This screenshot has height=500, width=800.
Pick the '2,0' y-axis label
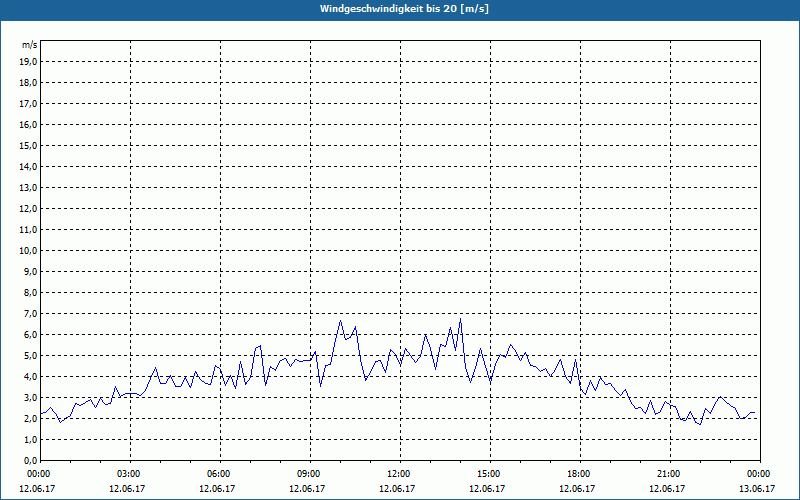click(31, 418)
